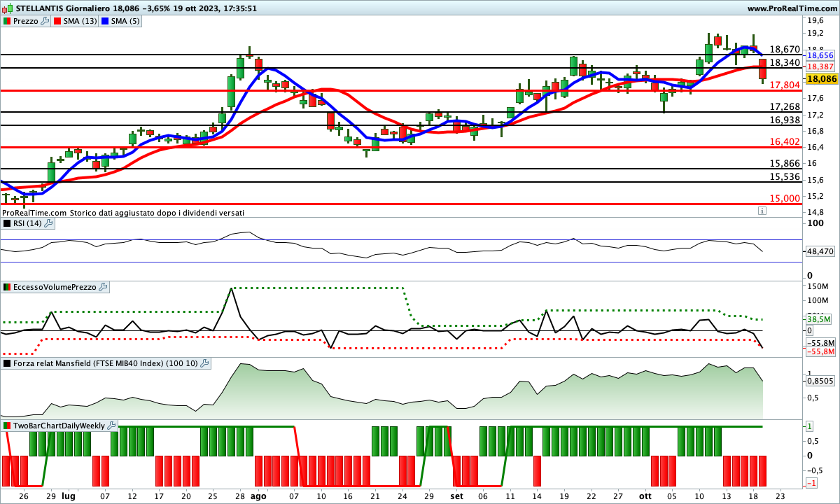Click the 14,8 price scale label
This screenshot has width=840, height=504.
click(815, 212)
